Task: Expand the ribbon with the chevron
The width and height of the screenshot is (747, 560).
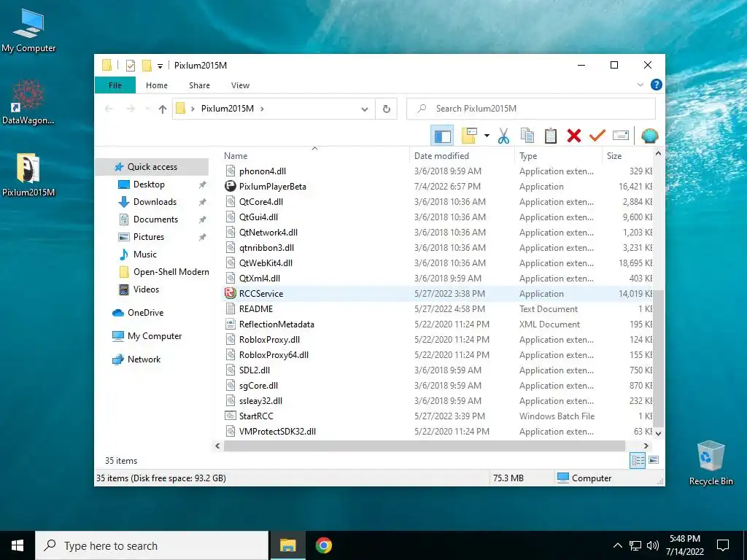Action: tap(640, 85)
